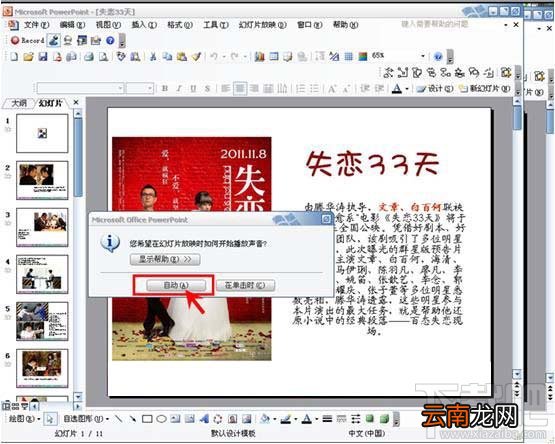The width and height of the screenshot is (555, 444).
Task: Insert a chart using the chart icon
Action: tap(259, 56)
